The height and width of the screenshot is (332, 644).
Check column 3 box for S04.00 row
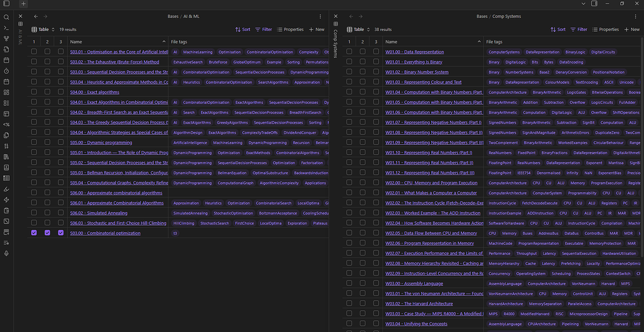61,92
